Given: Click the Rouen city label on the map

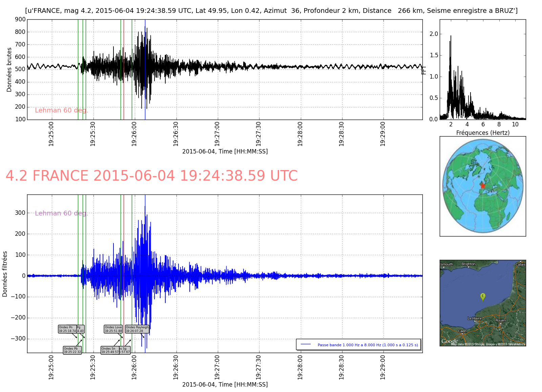Looking at the screenshot, I should pos(500,320).
